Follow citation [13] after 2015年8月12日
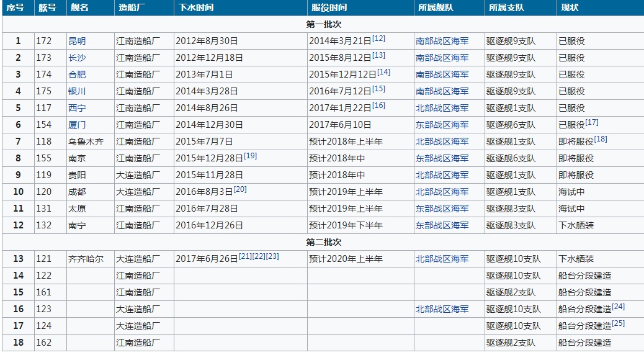 [378, 55]
